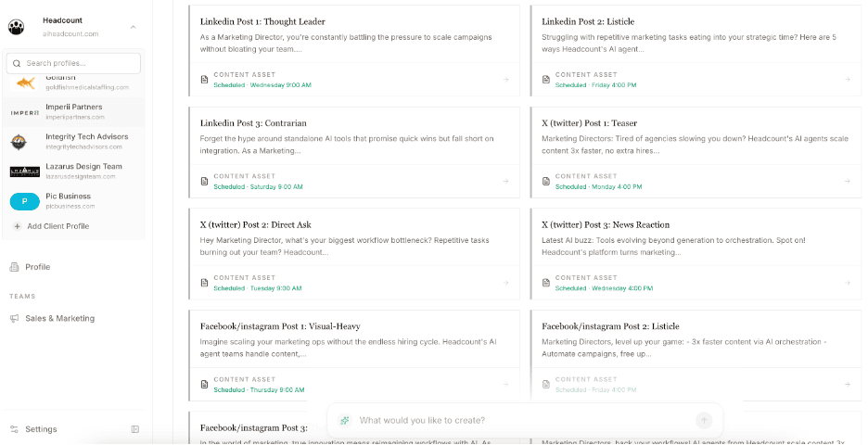The image size is (868, 445).
Task: Click the Profile building icon
Action: (14, 267)
